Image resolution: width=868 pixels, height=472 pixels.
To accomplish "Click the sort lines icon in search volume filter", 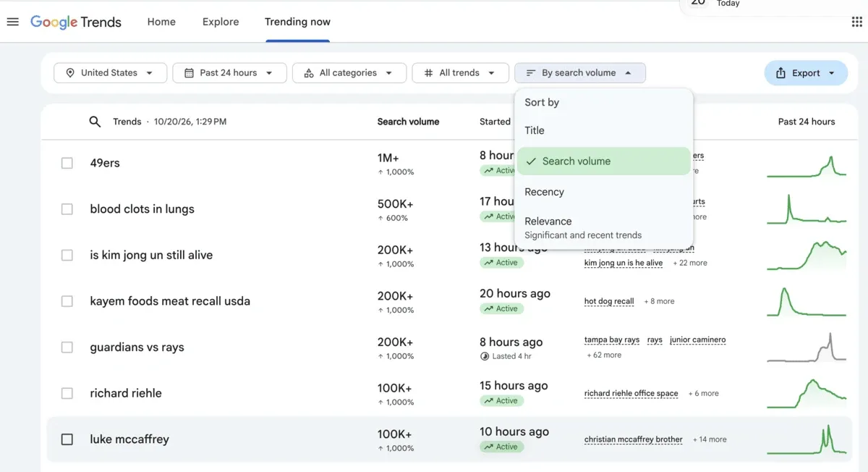I will (531, 73).
